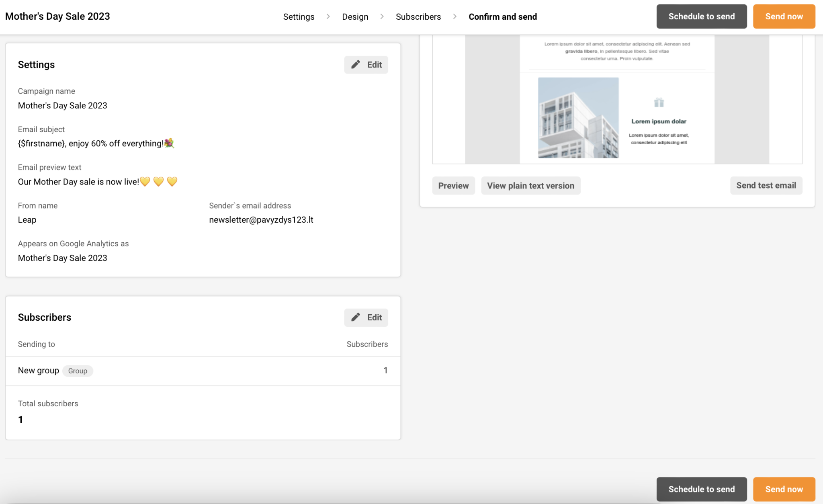Open the Subscribers step
The image size is (823, 504).
coord(418,16)
